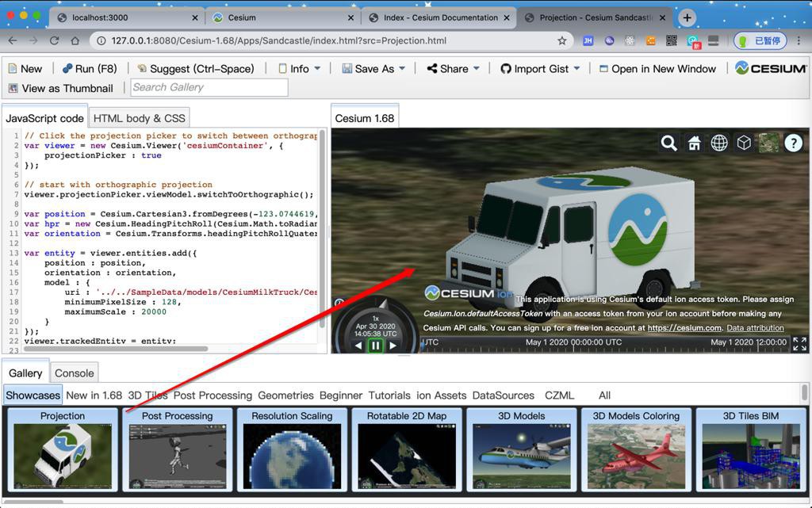
Task: Expand the Import Gist dropdown
Action: tap(540, 69)
